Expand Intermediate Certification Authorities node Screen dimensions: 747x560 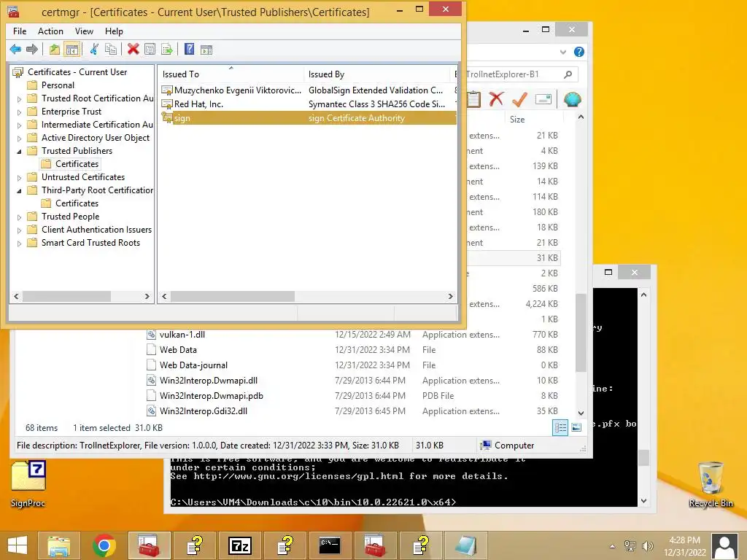point(19,125)
